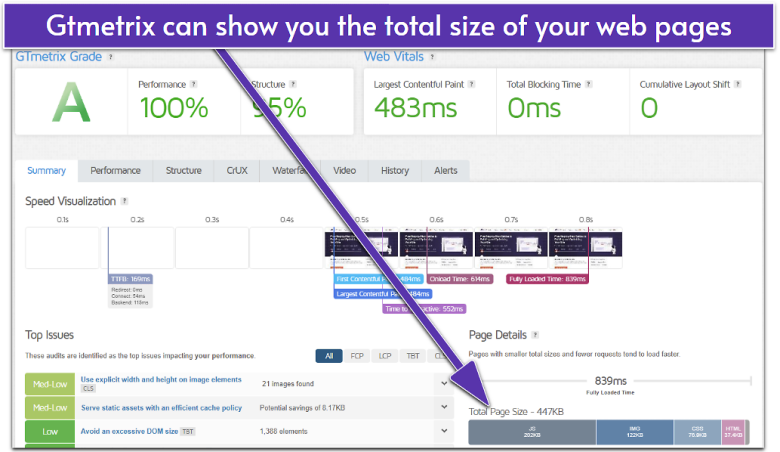Click the 100% Performance score
The height and width of the screenshot is (452, 780).
(x=174, y=108)
